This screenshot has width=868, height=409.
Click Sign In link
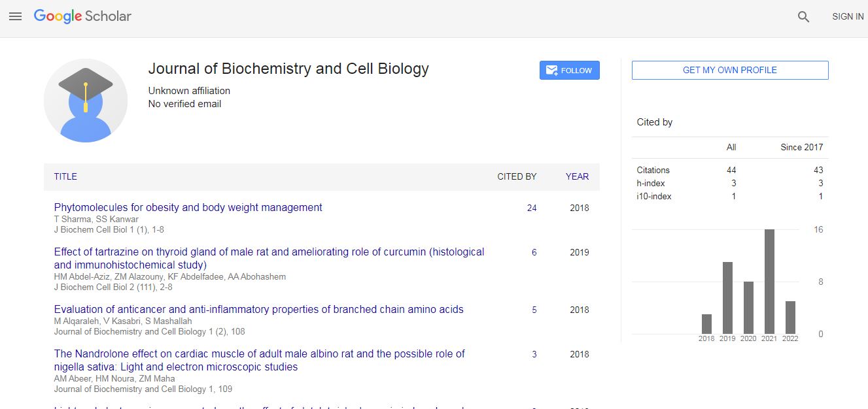click(847, 17)
